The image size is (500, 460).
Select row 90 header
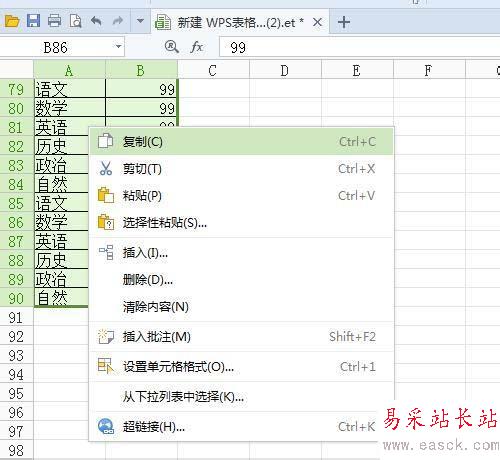pos(16,298)
